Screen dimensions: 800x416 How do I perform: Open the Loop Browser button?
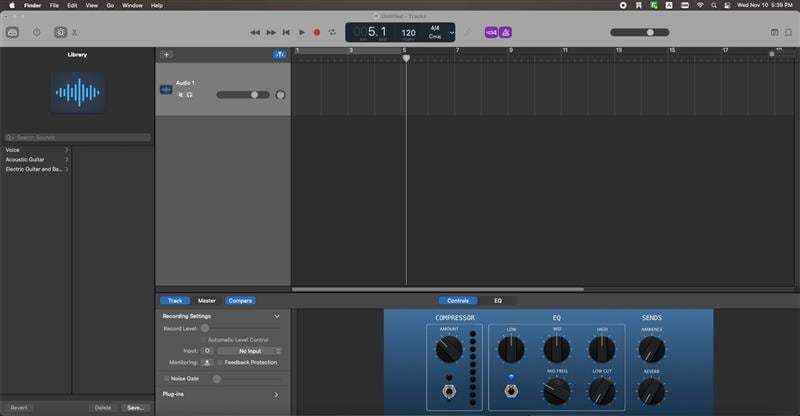point(788,32)
